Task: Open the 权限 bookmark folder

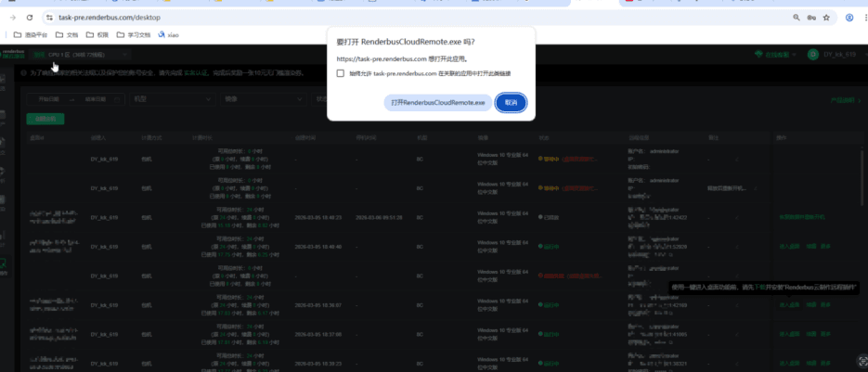Action: [x=97, y=35]
